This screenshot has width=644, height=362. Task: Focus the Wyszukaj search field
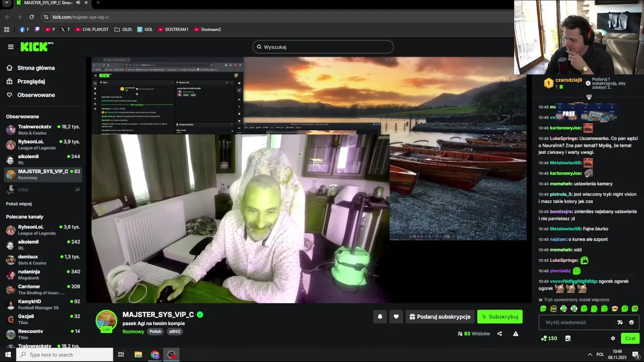point(323,47)
